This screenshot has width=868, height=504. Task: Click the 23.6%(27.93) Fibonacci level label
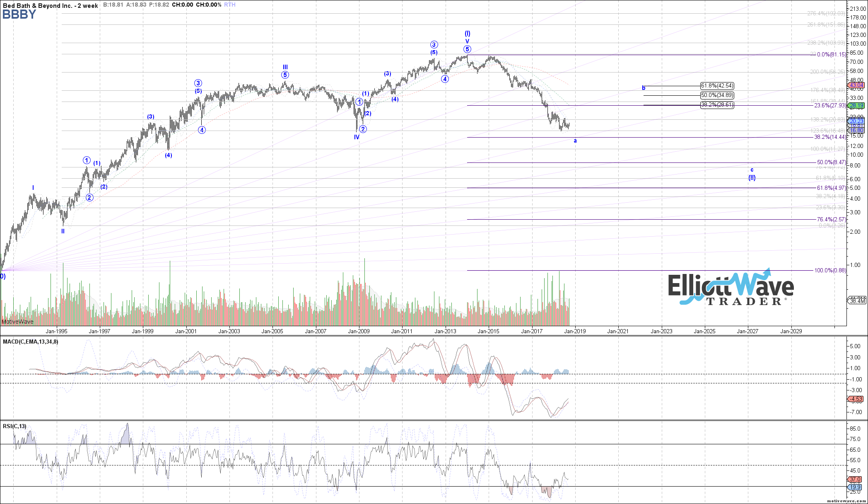point(830,106)
